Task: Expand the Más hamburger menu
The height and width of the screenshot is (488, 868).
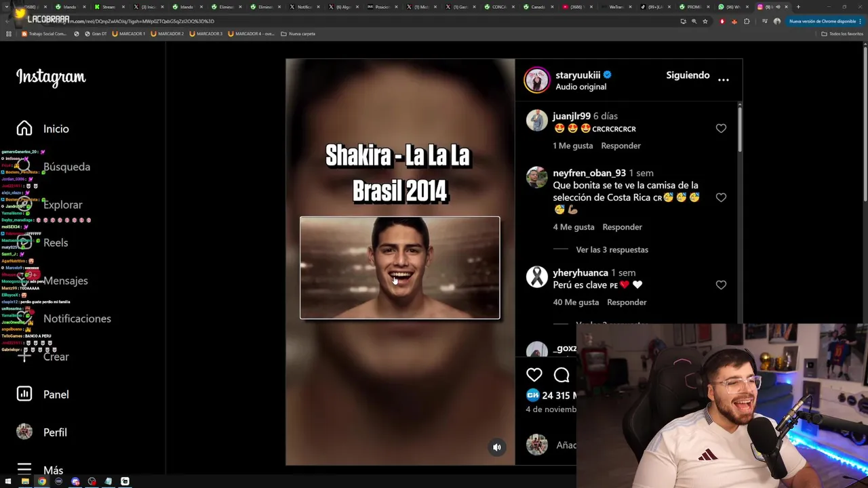Action: pos(24,469)
